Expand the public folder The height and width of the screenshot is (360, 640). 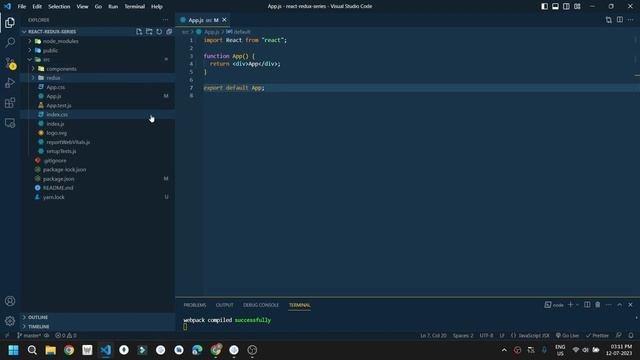[30, 50]
